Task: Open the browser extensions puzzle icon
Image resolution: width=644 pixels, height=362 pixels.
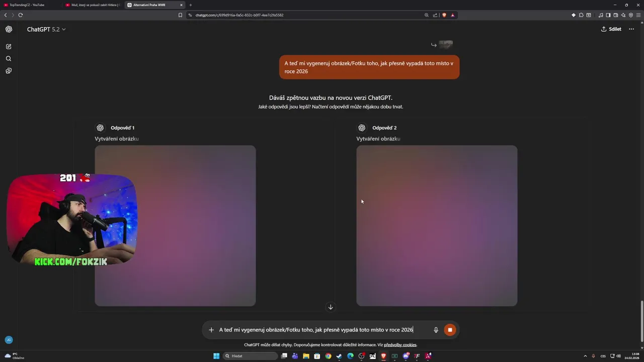Action: click(581, 15)
